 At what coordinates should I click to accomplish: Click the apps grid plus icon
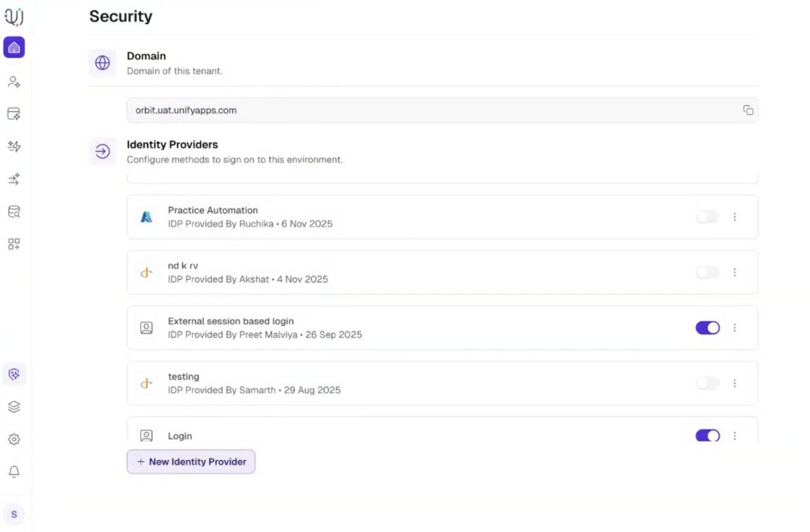coord(14,244)
